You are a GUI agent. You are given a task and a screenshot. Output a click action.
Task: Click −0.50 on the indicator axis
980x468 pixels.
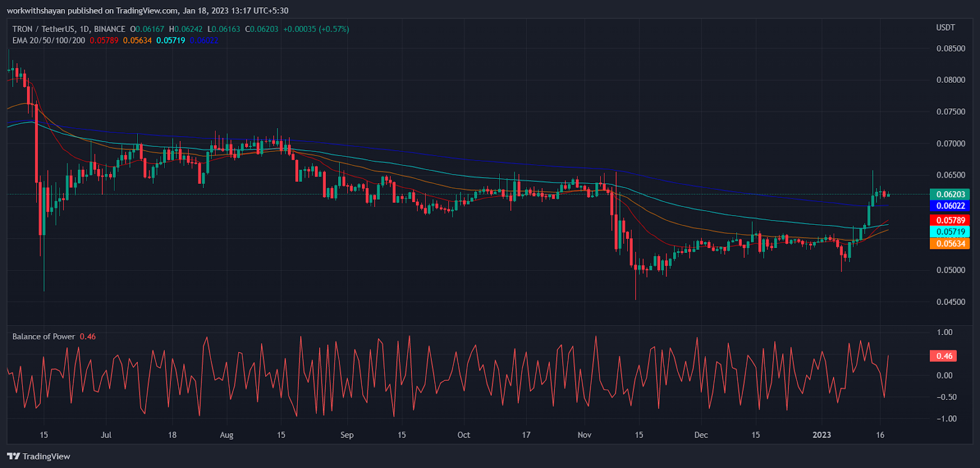(946, 397)
